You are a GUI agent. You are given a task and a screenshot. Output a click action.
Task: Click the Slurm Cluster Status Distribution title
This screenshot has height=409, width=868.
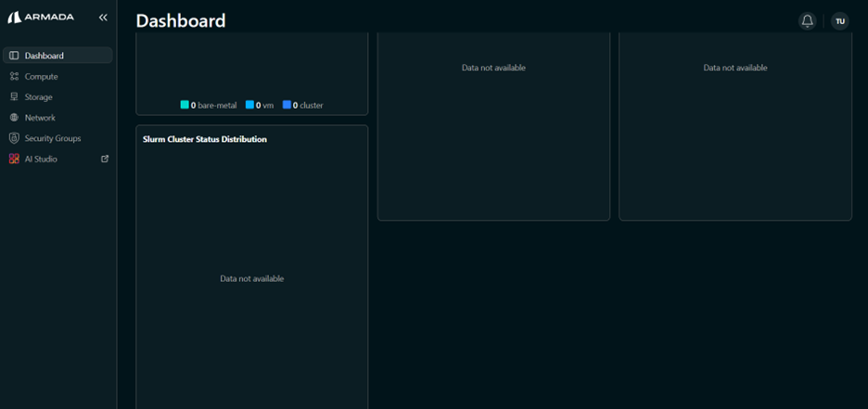point(205,139)
